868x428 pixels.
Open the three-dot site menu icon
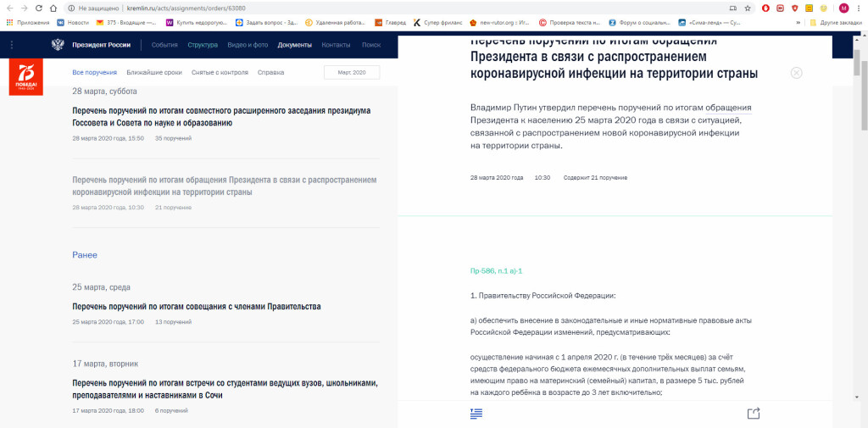tap(12, 44)
